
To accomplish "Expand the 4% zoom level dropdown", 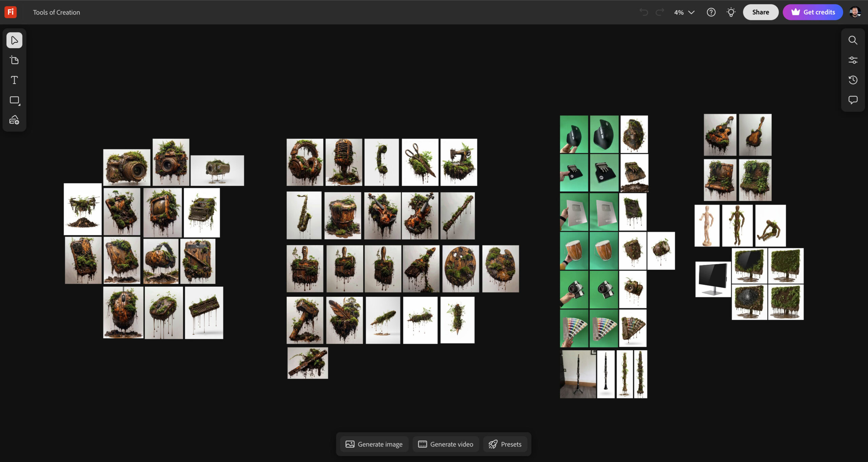I will coord(684,12).
